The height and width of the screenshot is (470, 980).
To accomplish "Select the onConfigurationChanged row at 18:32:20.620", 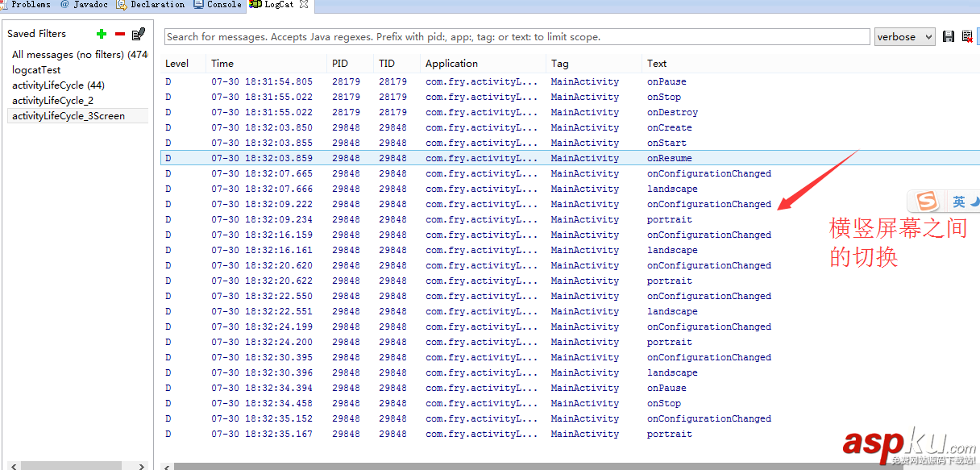I will [571, 265].
